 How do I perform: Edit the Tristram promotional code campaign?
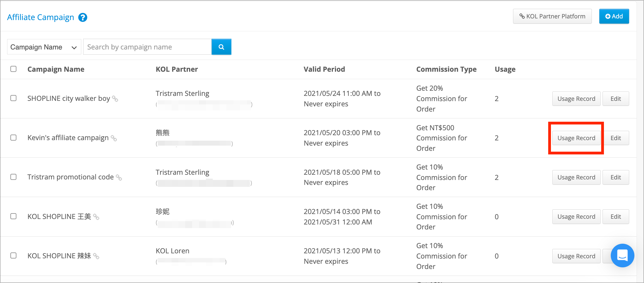[616, 177]
